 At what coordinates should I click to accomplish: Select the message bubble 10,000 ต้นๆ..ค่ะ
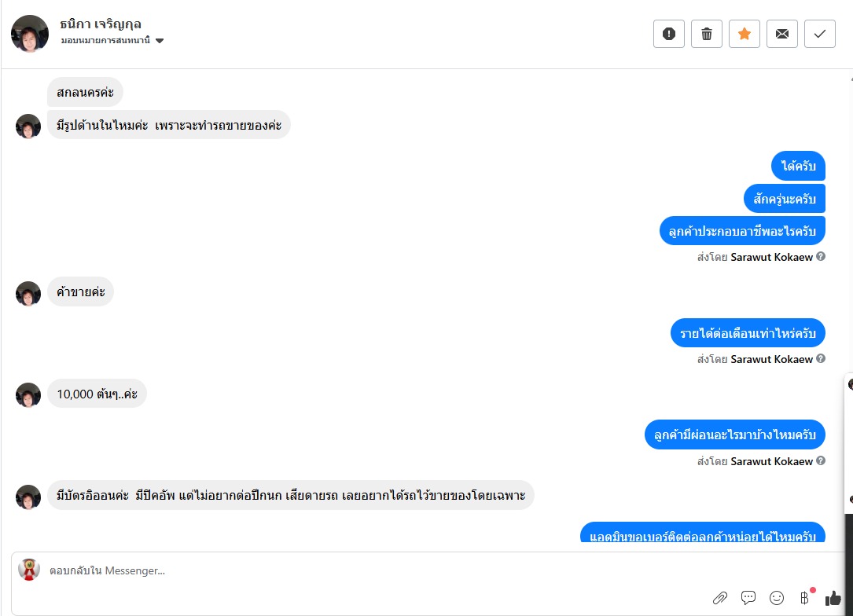(97, 394)
